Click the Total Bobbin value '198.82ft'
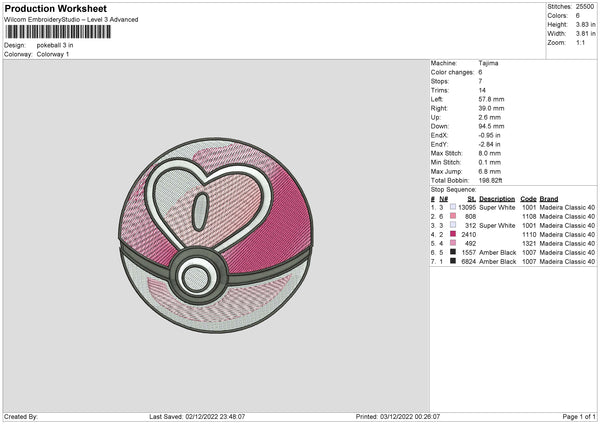Viewport: 600px width, 424px height. 490,180
